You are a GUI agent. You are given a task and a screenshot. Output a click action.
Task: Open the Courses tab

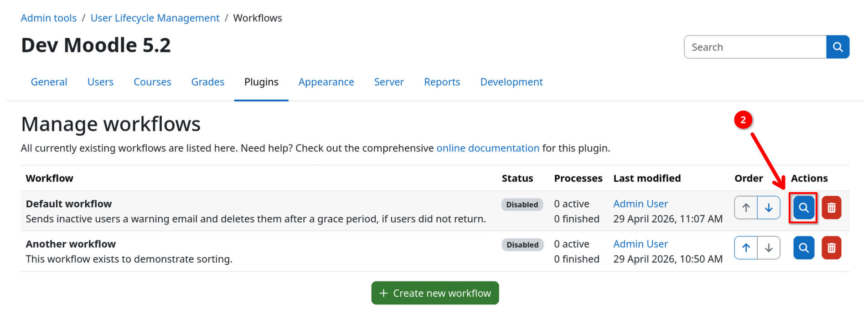152,82
